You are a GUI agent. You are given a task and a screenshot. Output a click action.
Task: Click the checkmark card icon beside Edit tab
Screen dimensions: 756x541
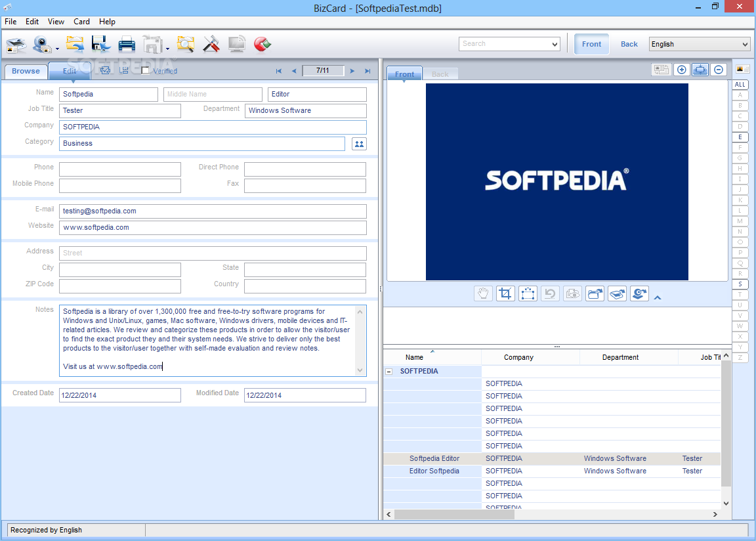click(105, 70)
